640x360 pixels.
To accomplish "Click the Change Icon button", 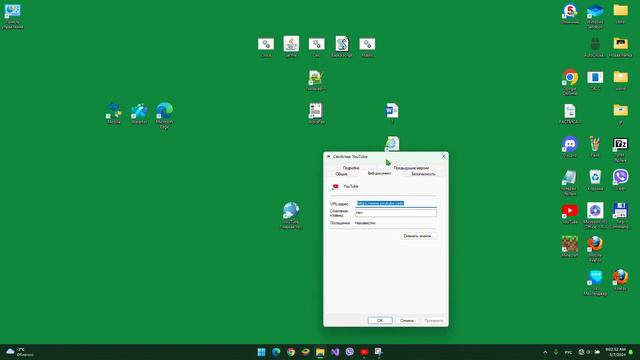I will (418, 236).
